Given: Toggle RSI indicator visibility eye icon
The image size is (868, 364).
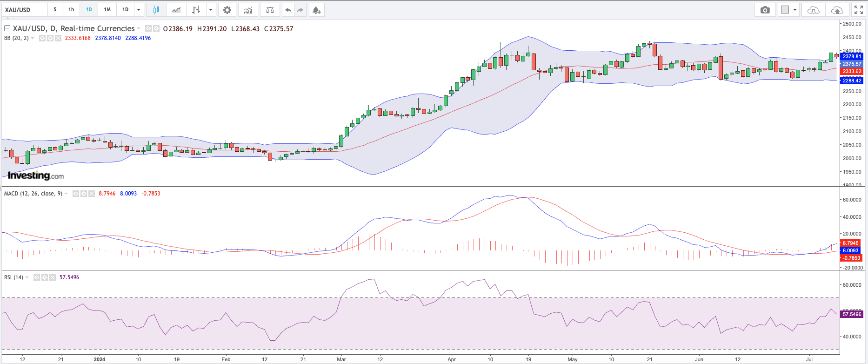Looking at the screenshot, I should coord(37,277).
